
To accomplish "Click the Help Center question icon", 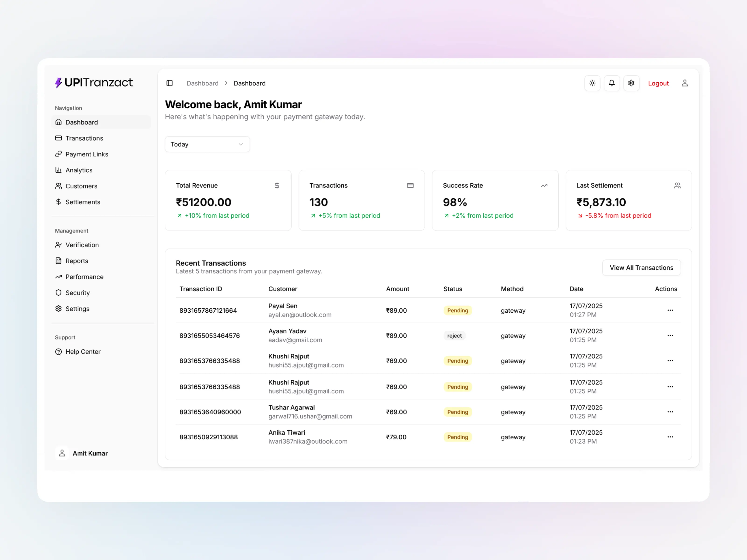I will (59, 351).
